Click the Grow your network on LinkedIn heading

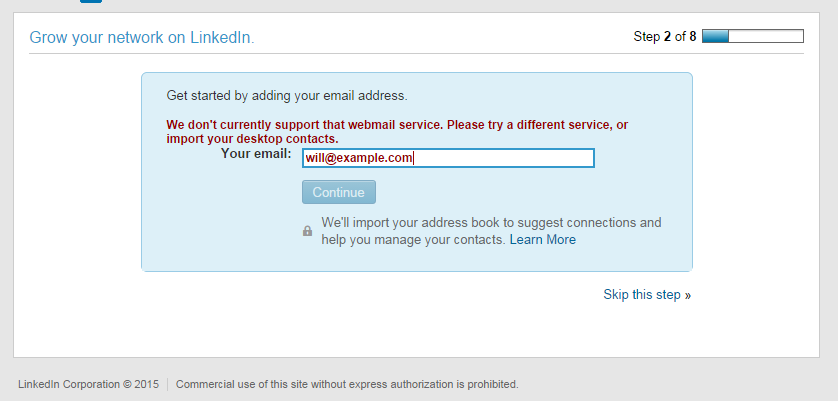coord(142,37)
